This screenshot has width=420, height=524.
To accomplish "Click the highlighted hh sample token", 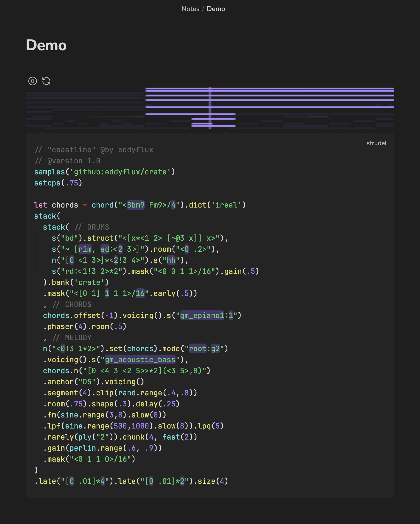I will click(171, 260).
